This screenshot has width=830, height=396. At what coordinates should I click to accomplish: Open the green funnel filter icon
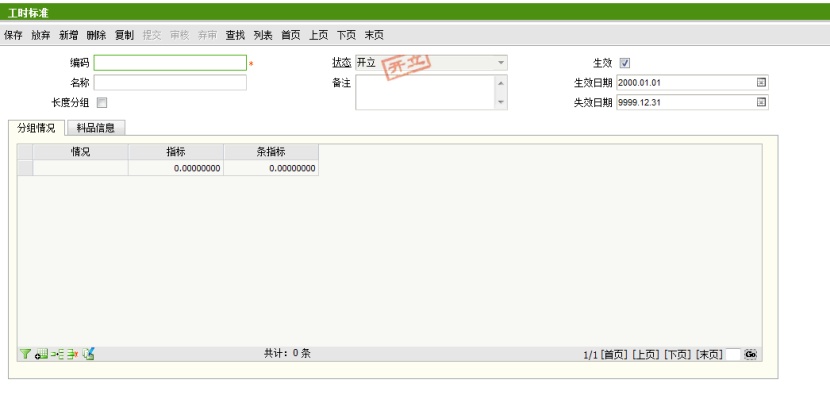coord(25,354)
